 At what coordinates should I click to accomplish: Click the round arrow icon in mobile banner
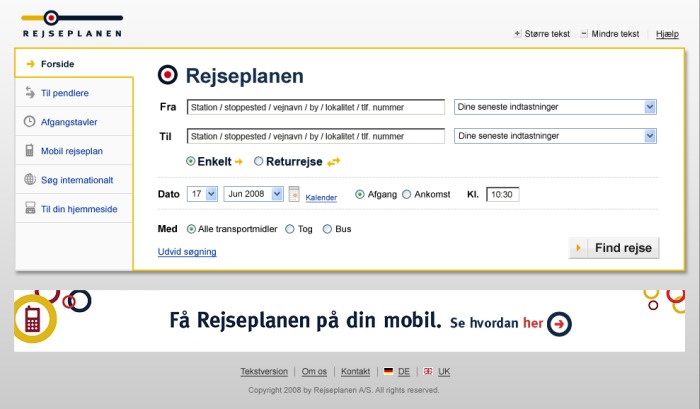[559, 324]
